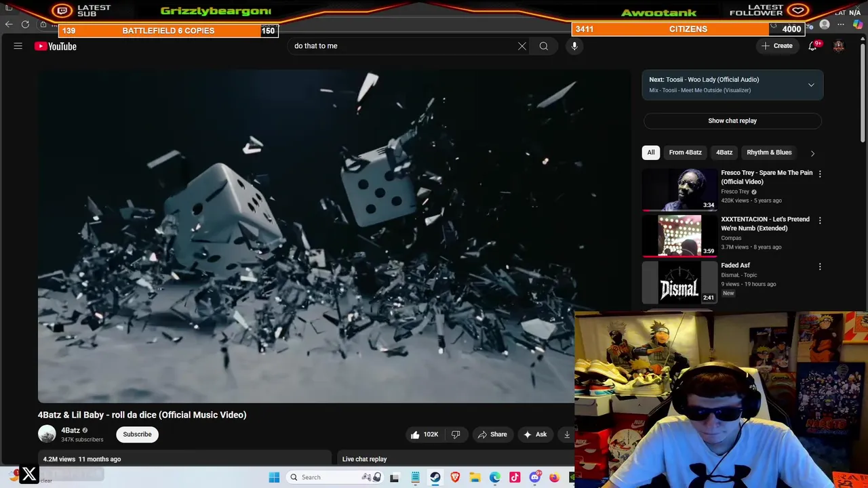The width and height of the screenshot is (868, 488).
Task: Open options for the Fresco Trey video
Action: pyautogui.click(x=820, y=174)
